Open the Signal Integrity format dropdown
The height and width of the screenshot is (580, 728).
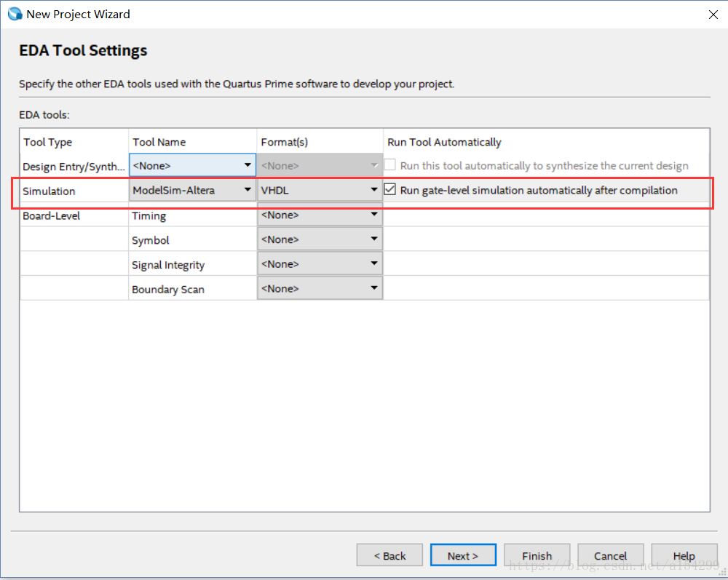point(320,263)
